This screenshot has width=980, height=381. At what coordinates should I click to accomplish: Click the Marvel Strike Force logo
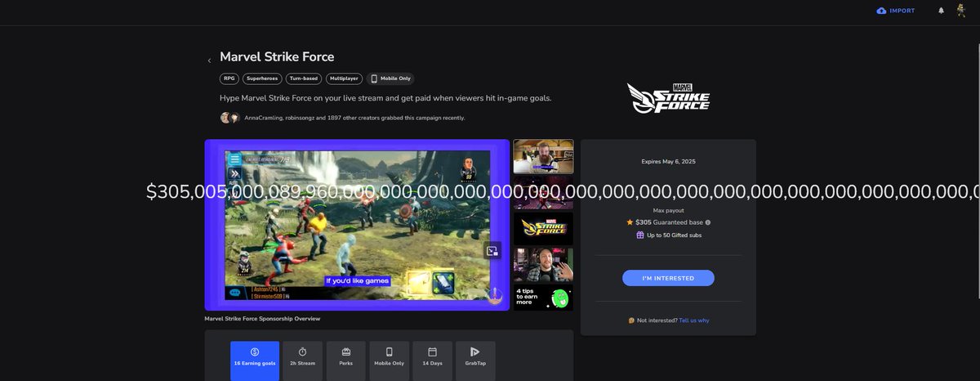[x=668, y=97]
